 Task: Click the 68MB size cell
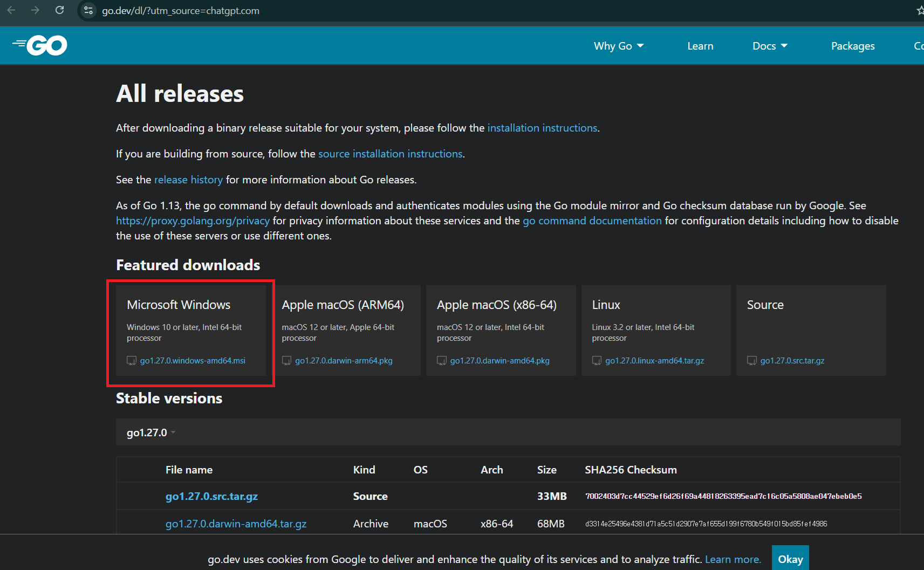551,524
